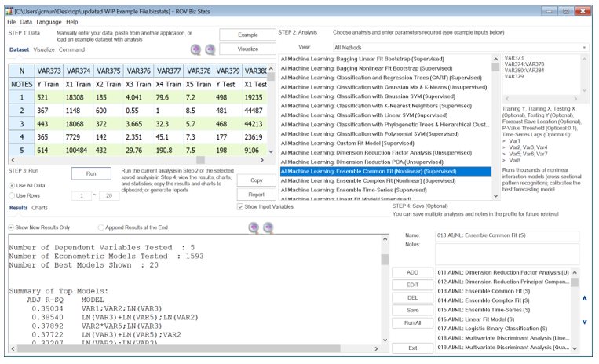This screenshot has width=599, height=364.
Task: Switch to the Results tab
Action: point(18,208)
